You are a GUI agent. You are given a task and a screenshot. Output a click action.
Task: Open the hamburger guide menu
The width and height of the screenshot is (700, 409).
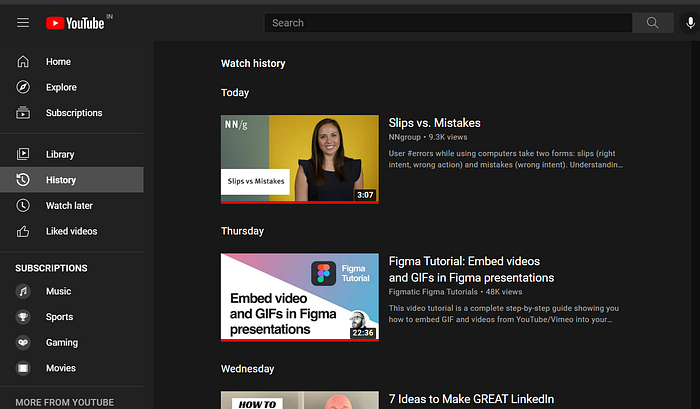[x=23, y=23]
